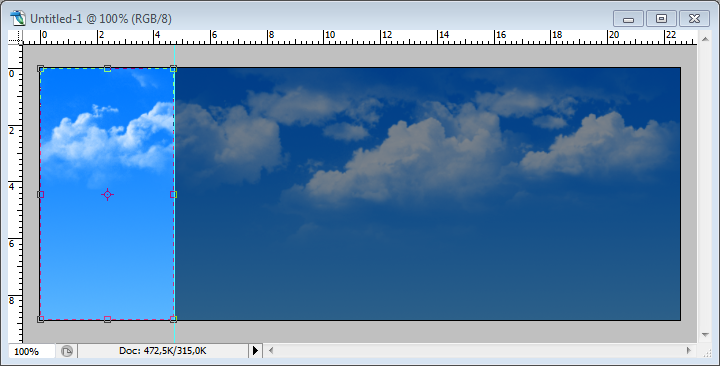Click the Doc: 472,5K/315,0K status text
The width and height of the screenshot is (720, 366).
pos(163,351)
